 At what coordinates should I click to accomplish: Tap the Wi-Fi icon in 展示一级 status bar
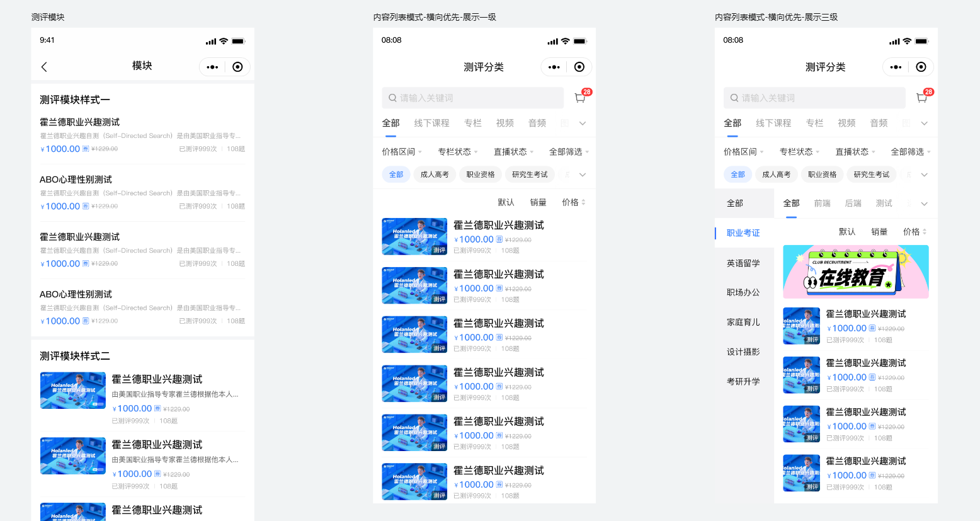566,42
